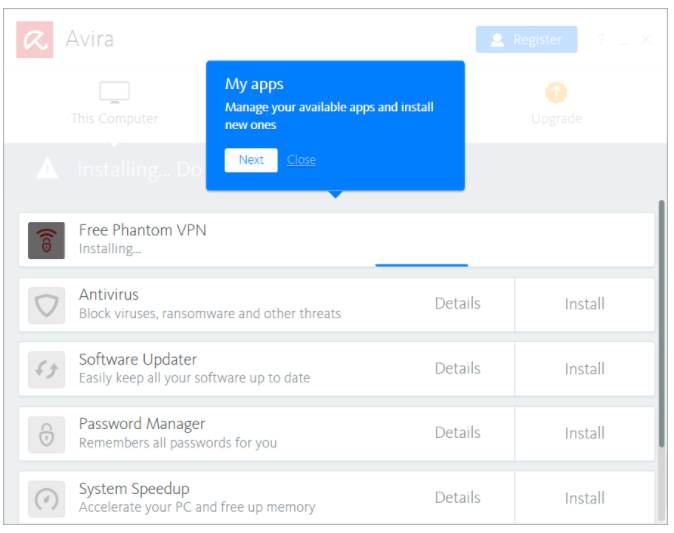Open the This Computer tab

(x=114, y=104)
